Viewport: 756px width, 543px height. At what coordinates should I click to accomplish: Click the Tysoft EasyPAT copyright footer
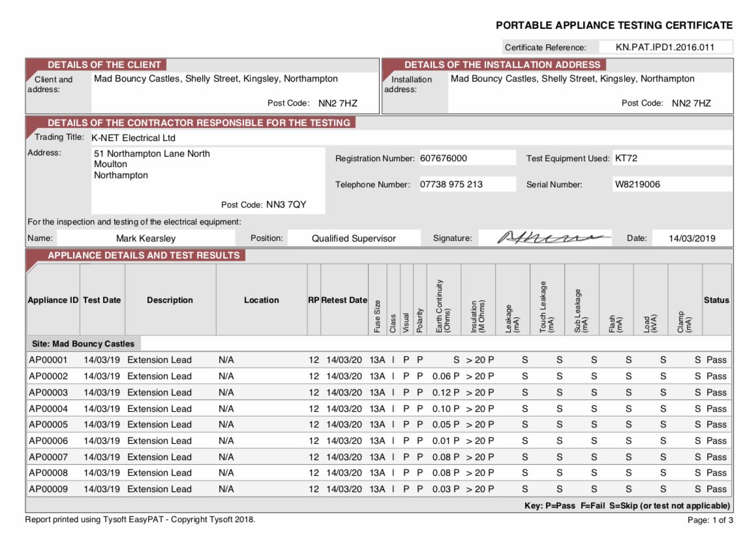tap(140, 520)
